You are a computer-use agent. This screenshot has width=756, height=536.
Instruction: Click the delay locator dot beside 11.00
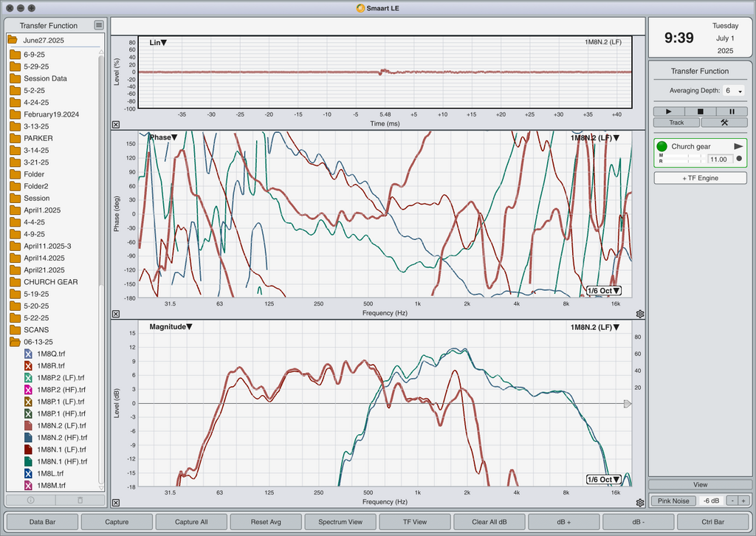pos(739,159)
